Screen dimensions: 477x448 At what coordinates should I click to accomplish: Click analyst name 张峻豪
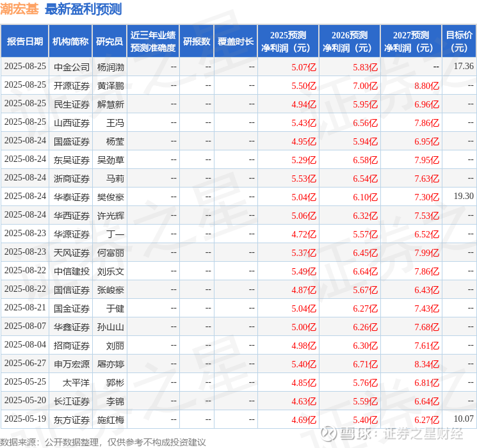pyautogui.click(x=110, y=290)
